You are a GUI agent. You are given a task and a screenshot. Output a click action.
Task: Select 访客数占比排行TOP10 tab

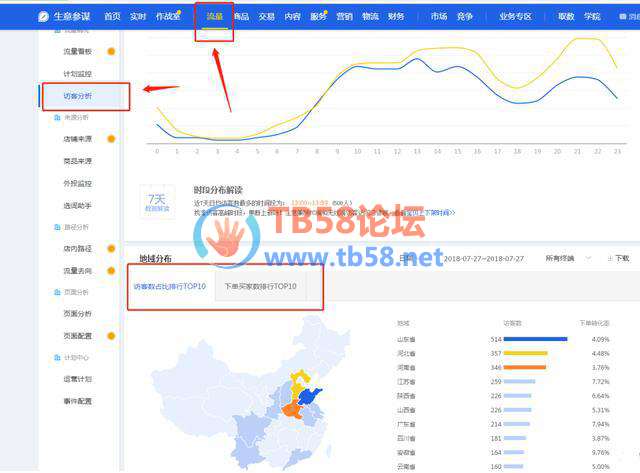coord(170,287)
